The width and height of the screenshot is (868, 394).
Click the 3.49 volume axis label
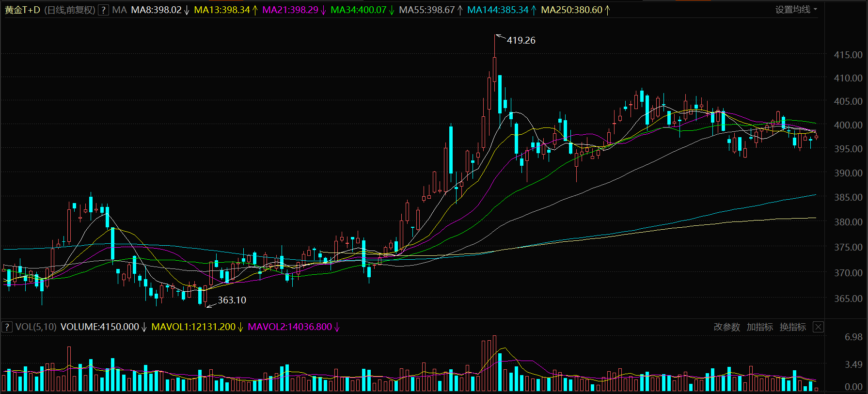[853, 364]
